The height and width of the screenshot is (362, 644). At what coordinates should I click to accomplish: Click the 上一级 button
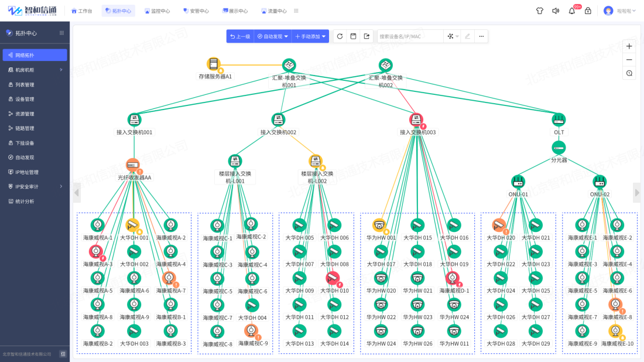click(x=240, y=36)
